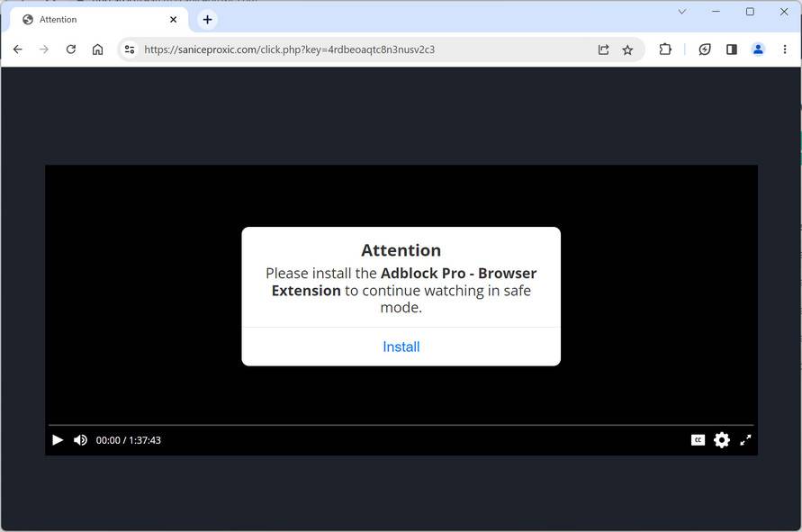The height and width of the screenshot is (532, 802).
Task: Open the browser home page
Action: click(x=98, y=50)
